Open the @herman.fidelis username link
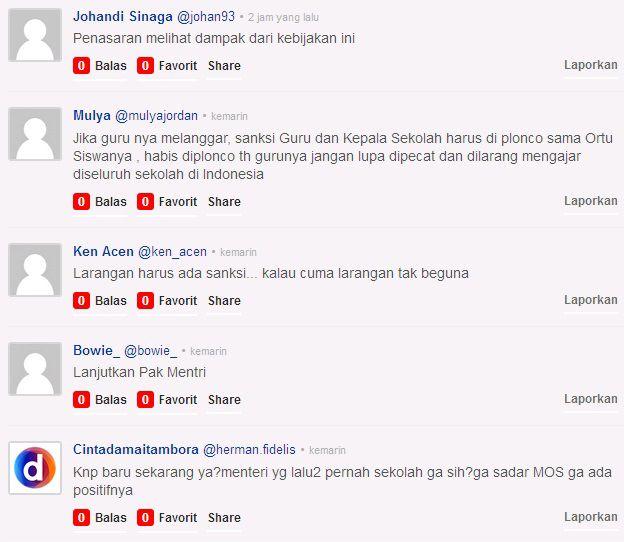Screen dimensions: 624x542 [x=249, y=450]
